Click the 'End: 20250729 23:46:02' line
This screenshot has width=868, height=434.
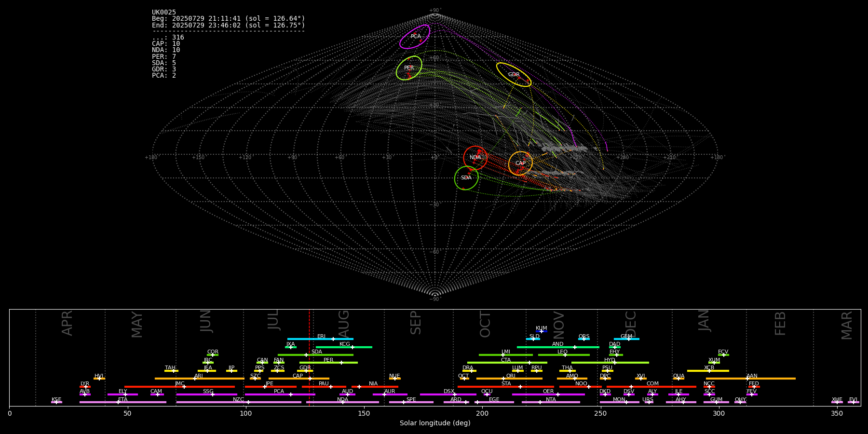(229, 25)
